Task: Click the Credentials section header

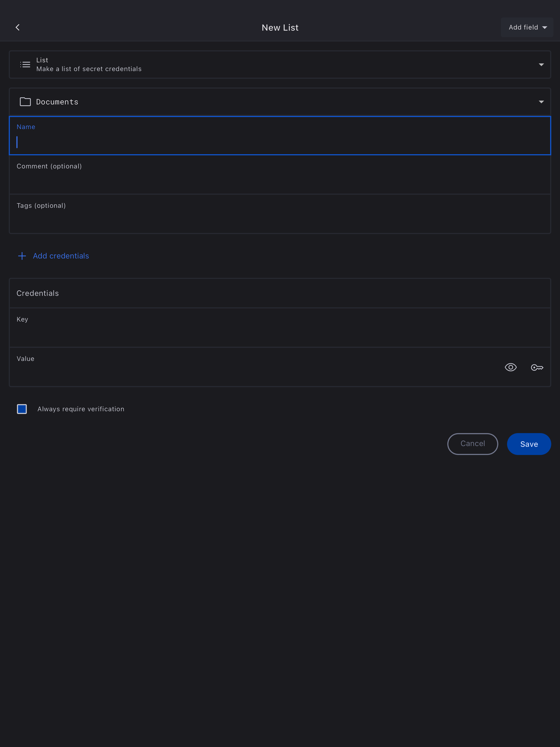Action: 38,293
